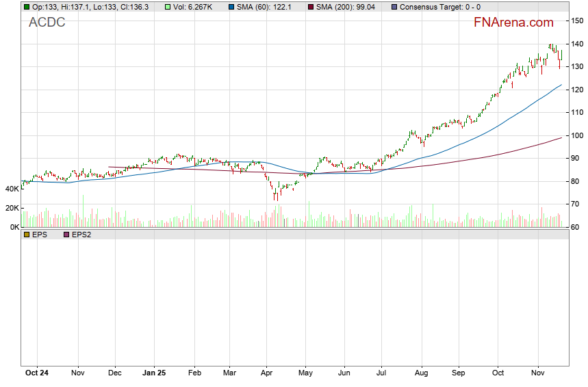Click the gold EPS legend swatch
The image size is (588, 387).
pos(26,235)
